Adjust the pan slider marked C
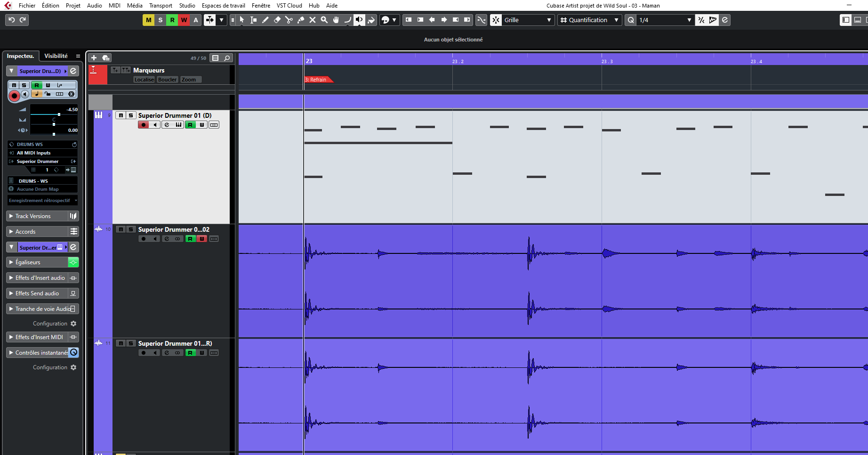The height and width of the screenshot is (455, 868). click(54, 124)
